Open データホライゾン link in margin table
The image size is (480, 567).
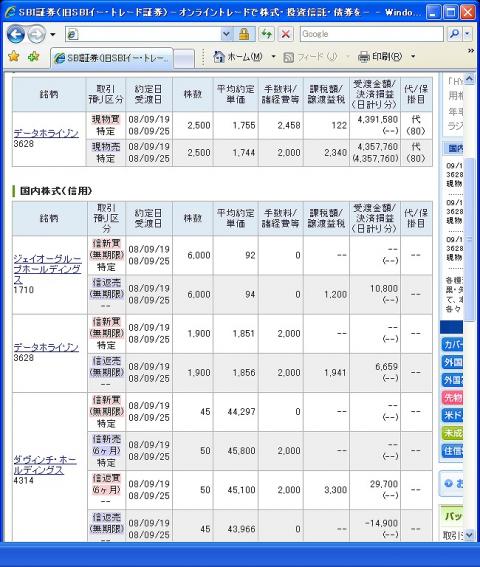pyautogui.click(x=46, y=347)
